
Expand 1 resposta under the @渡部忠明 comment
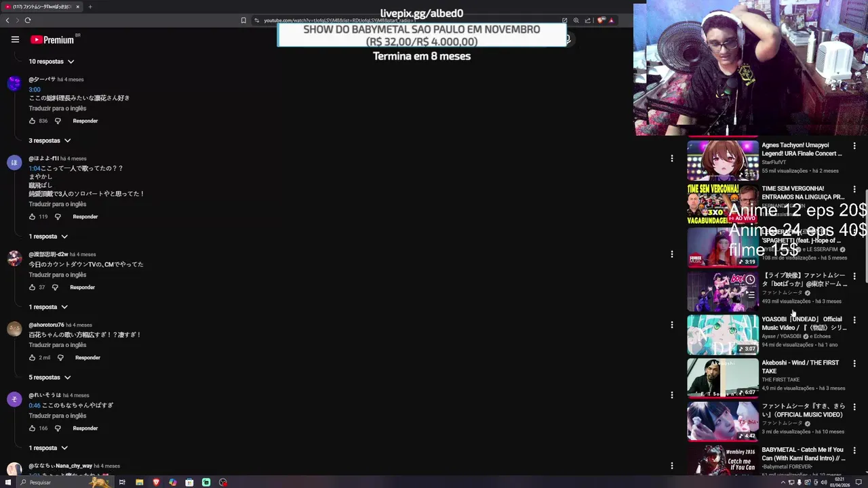(48, 307)
